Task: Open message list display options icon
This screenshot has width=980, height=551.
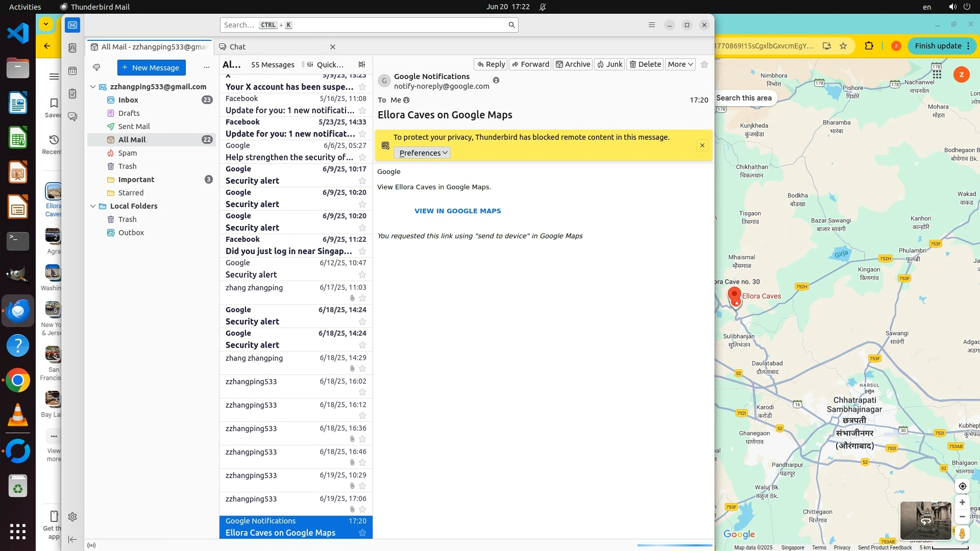Action: click(x=362, y=65)
